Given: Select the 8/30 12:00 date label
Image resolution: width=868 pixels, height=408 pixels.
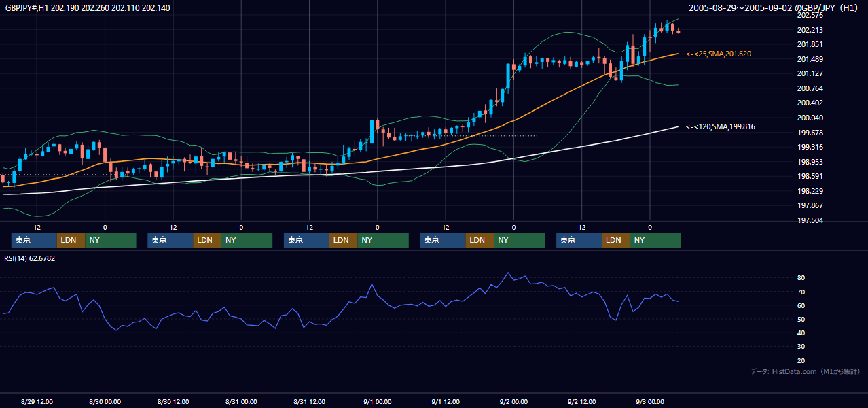Looking at the screenshot, I should tap(173, 401).
